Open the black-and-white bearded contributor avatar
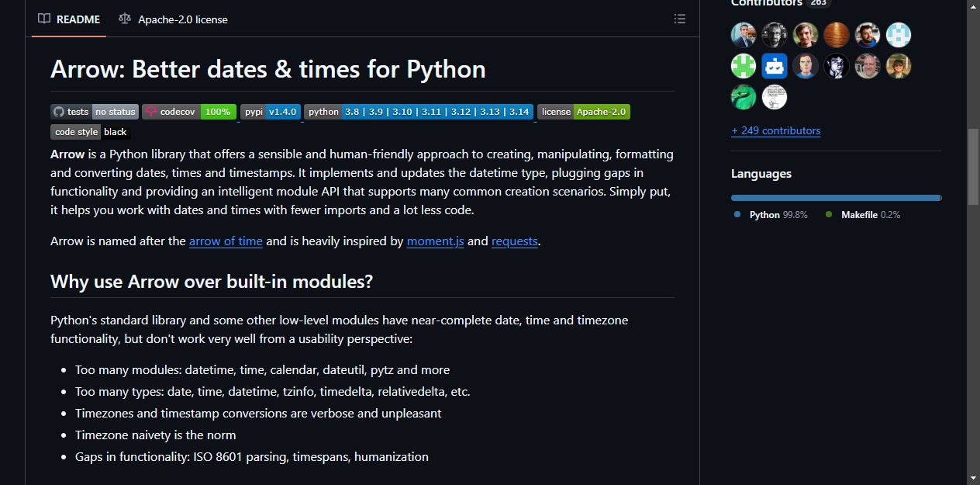The width and height of the screenshot is (980, 485). click(x=775, y=35)
